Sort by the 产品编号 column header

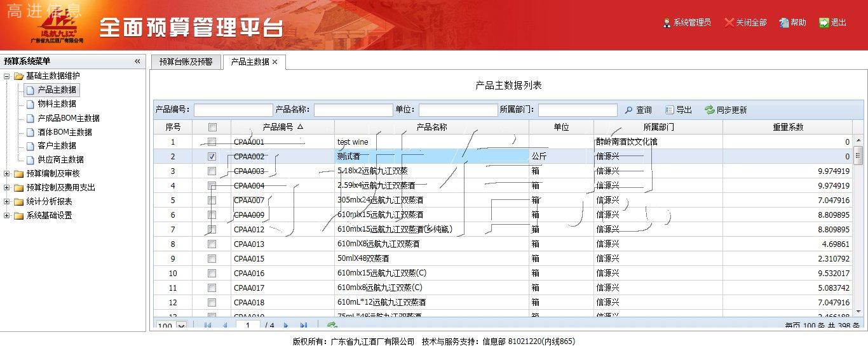(x=282, y=127)
